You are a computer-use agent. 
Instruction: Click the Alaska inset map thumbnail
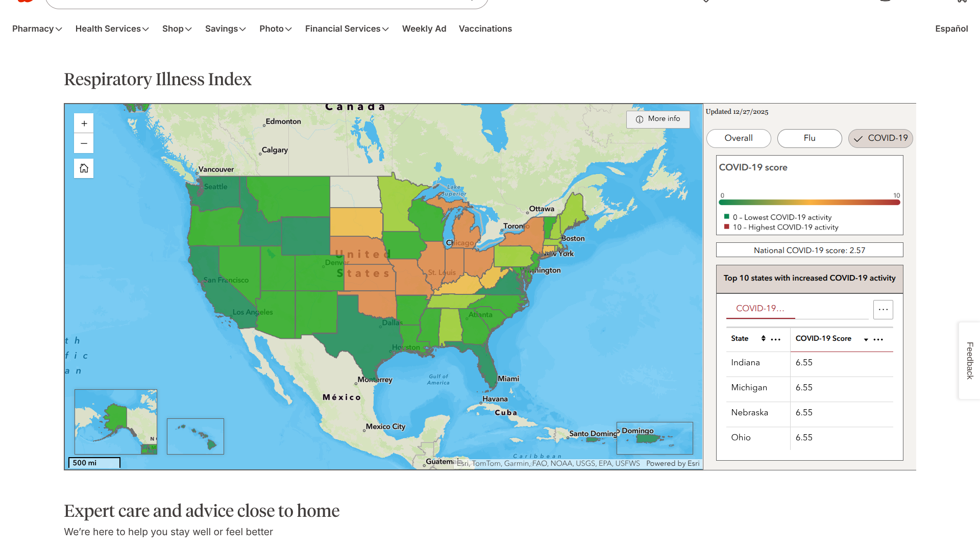click(116, 421)
